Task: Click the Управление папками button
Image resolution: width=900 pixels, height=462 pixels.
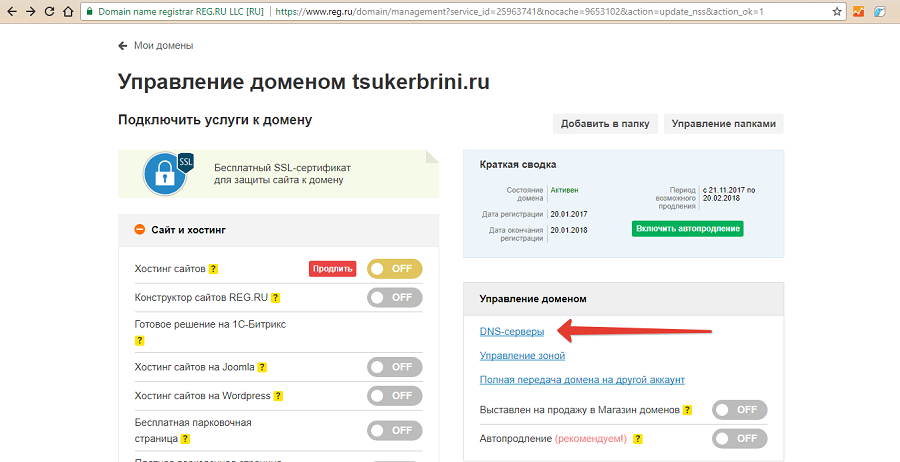Action: coord(724,123)
